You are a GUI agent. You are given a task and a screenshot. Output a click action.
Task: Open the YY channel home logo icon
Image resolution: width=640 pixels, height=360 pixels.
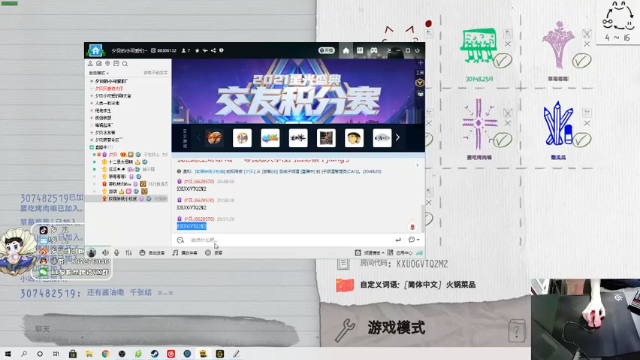(x=96, y=51)
